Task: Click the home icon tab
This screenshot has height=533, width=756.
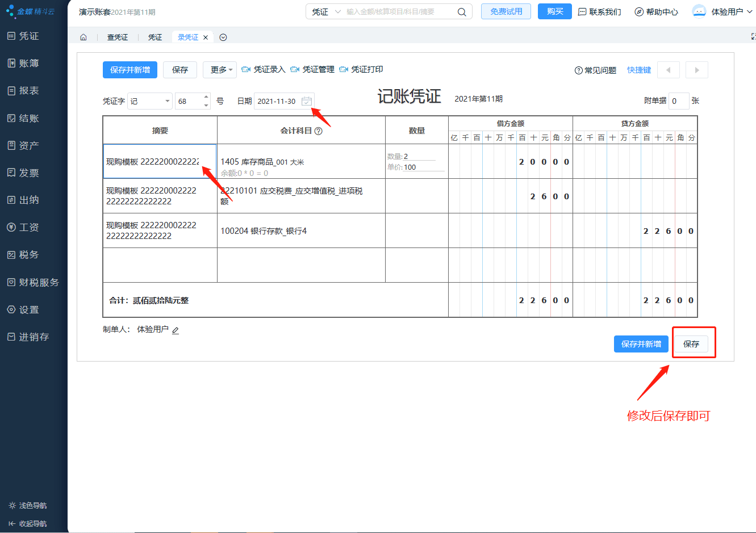Action: 83,37
